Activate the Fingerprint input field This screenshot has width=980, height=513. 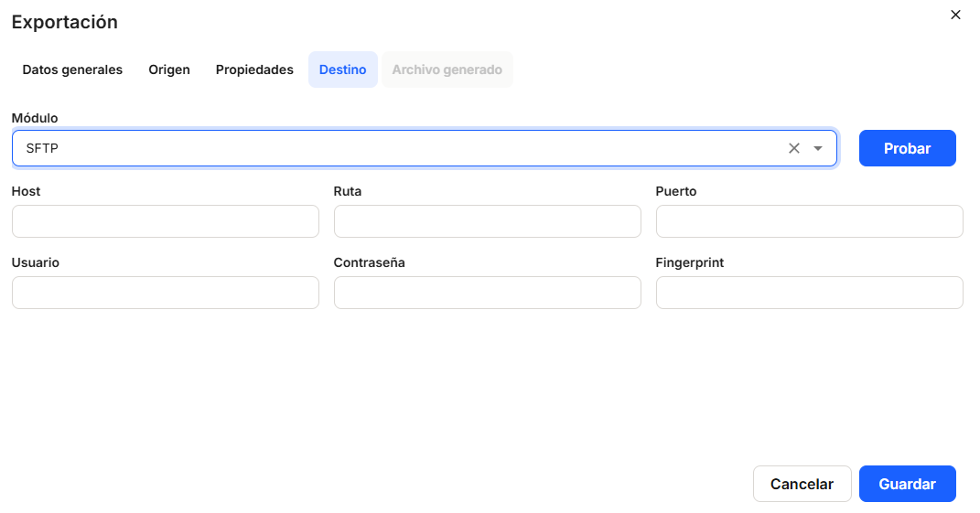pos(809,293)
